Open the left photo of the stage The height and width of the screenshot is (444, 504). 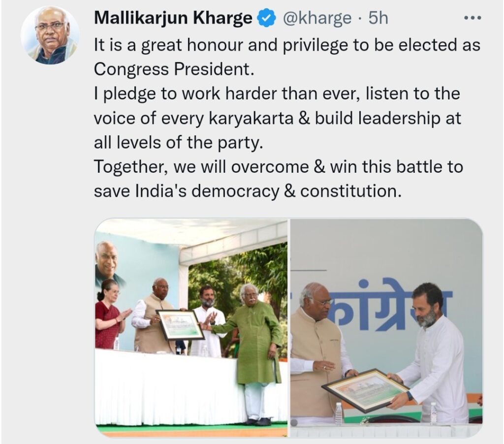tap(191, 328)
